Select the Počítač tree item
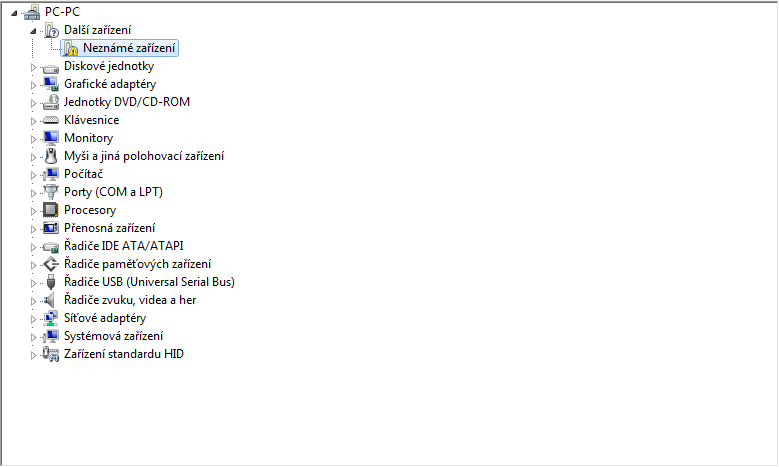Viewport: 779px width, 467px height. click(83, 174)
